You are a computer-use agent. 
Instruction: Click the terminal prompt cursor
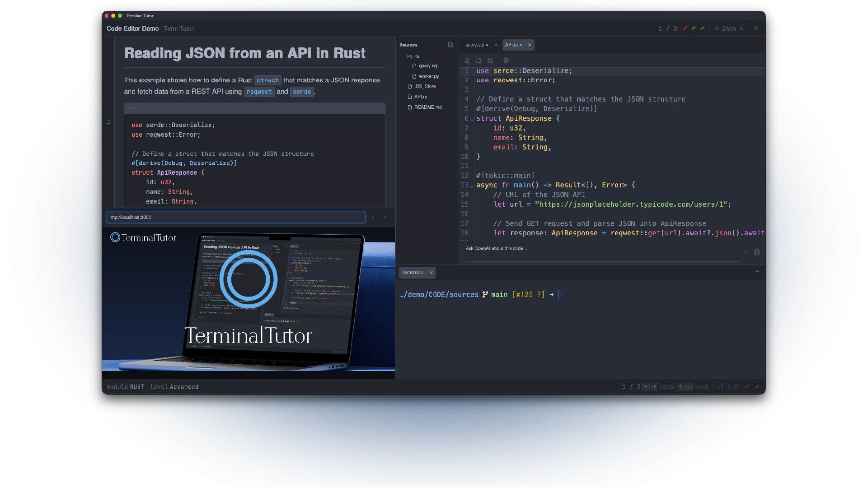pos(560,295)
